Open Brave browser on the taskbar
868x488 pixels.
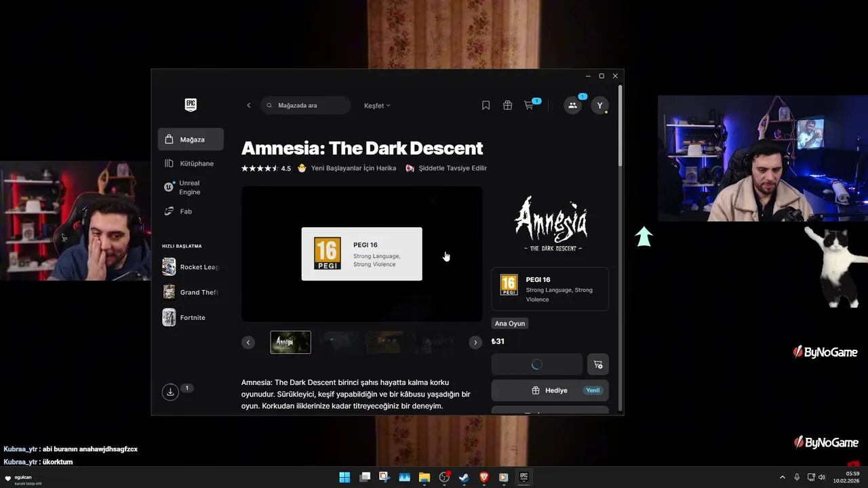pos(484,477)
